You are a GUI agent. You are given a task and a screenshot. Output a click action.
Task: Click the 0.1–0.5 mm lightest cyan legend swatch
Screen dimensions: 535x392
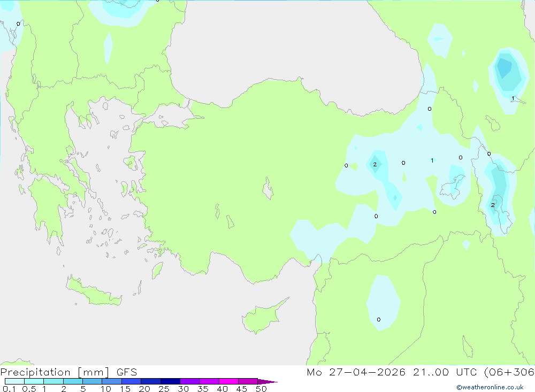coord(14,381)
